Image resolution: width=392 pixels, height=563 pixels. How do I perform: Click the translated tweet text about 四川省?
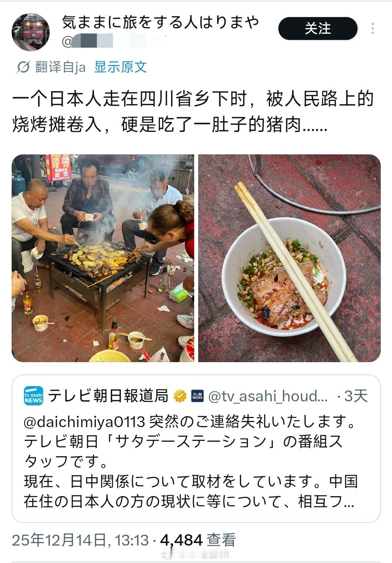pyautogui.click(x=193, y=112)
